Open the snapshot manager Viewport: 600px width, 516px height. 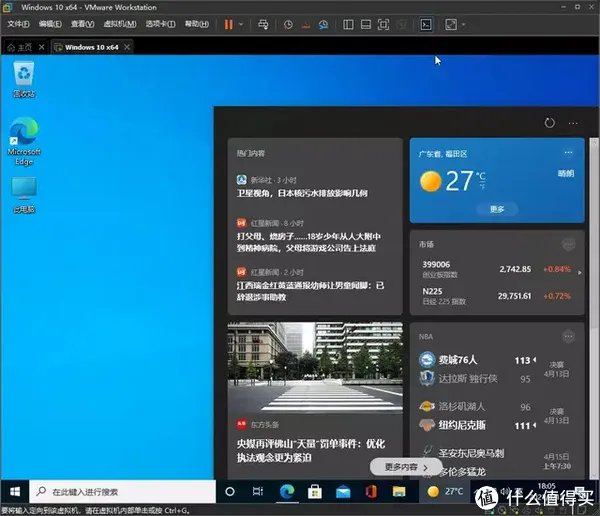click(x=323, y=25)
